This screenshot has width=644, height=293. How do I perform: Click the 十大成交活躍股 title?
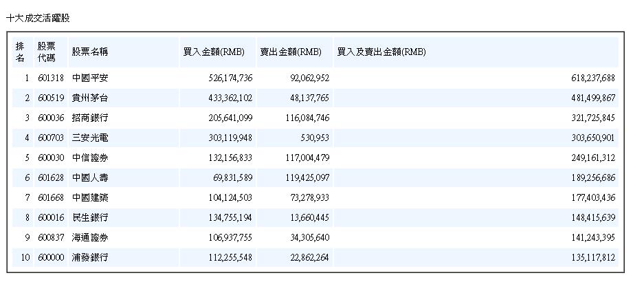pyautogui.click(x=38, y=18)
